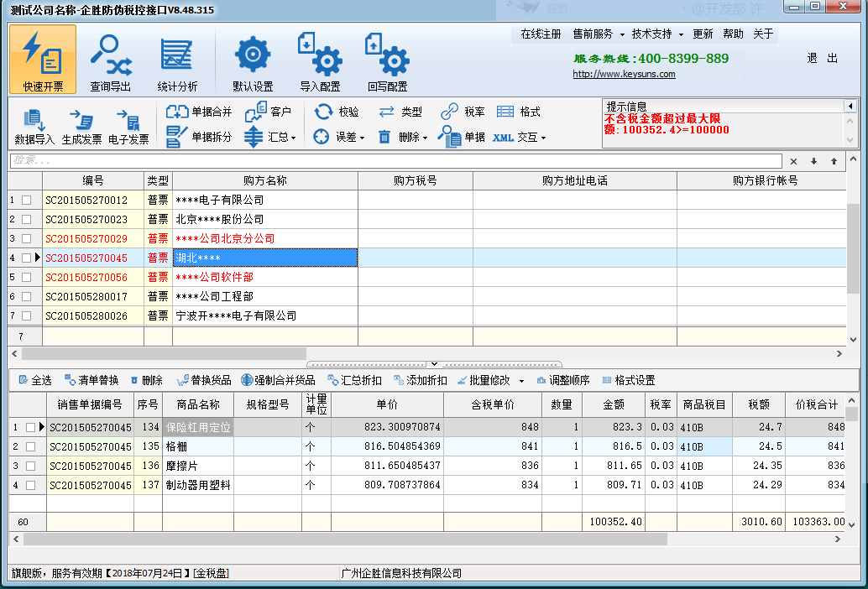
Task: Click 强制合并货品 force merge goods
Action: point(278,380)
